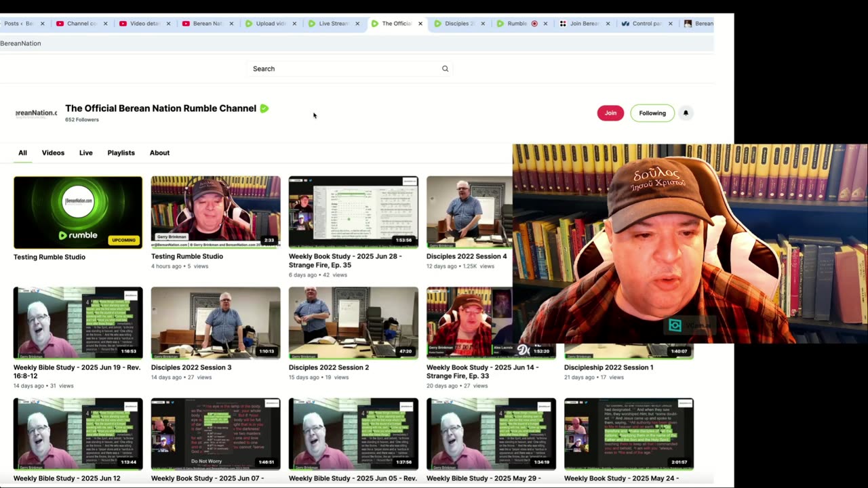Close the "Disciples 2..." browser tab

(x=483, y=24)
